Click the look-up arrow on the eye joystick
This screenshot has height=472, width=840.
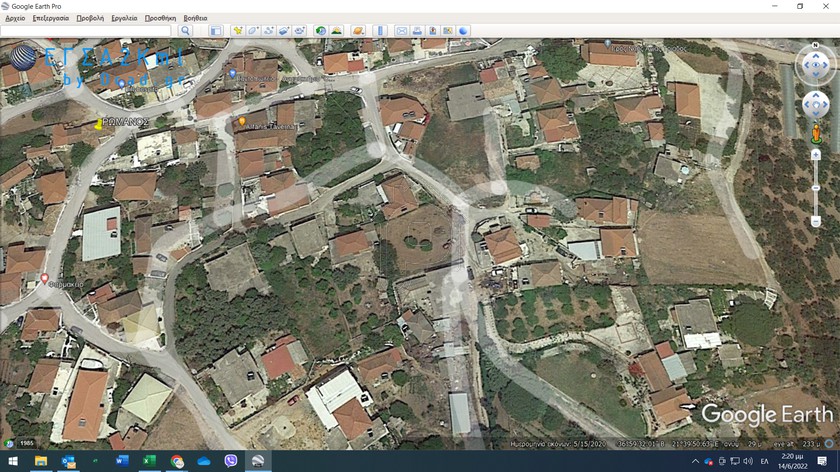pyautogui.click(x=815, y=55)
